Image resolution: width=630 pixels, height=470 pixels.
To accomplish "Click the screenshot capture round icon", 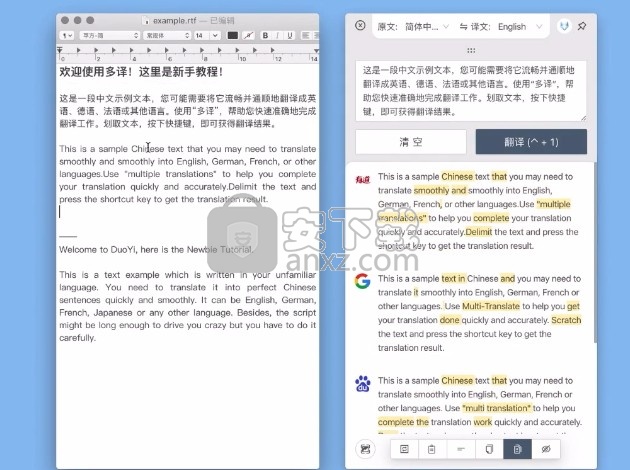I will [365, 449].
